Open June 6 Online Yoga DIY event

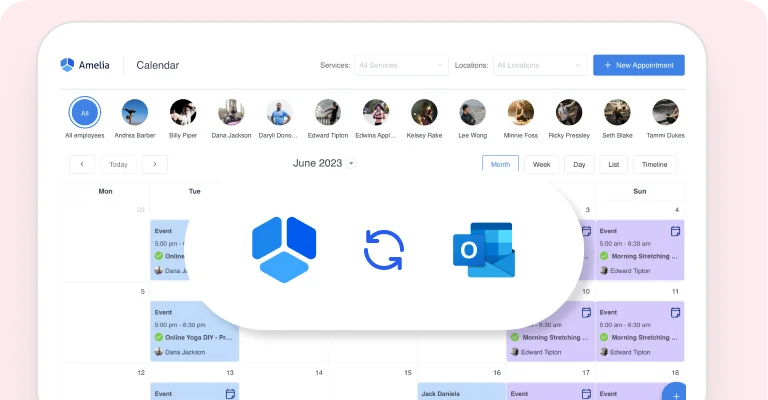pyautogui.click(x=194, y=331)
